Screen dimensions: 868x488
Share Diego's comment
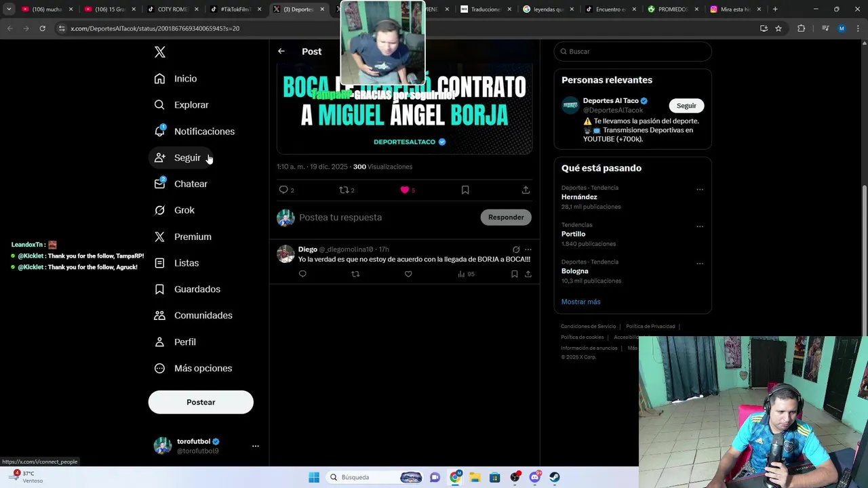(x=528, y=274)
